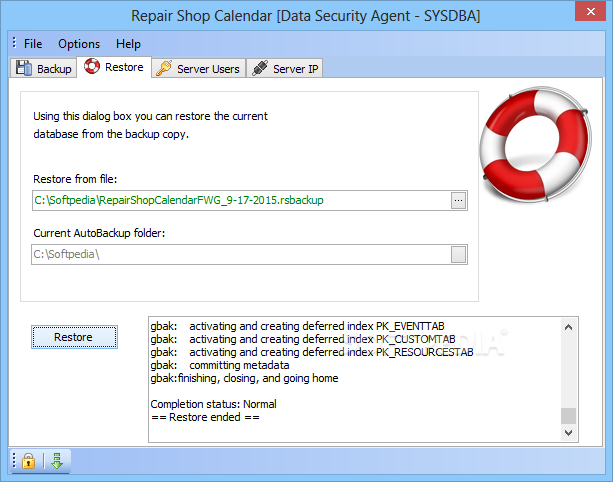The height and width of the screenshot is (482, 613).
Task: Close the Data Security Agent window
Action: coord(591,11)
